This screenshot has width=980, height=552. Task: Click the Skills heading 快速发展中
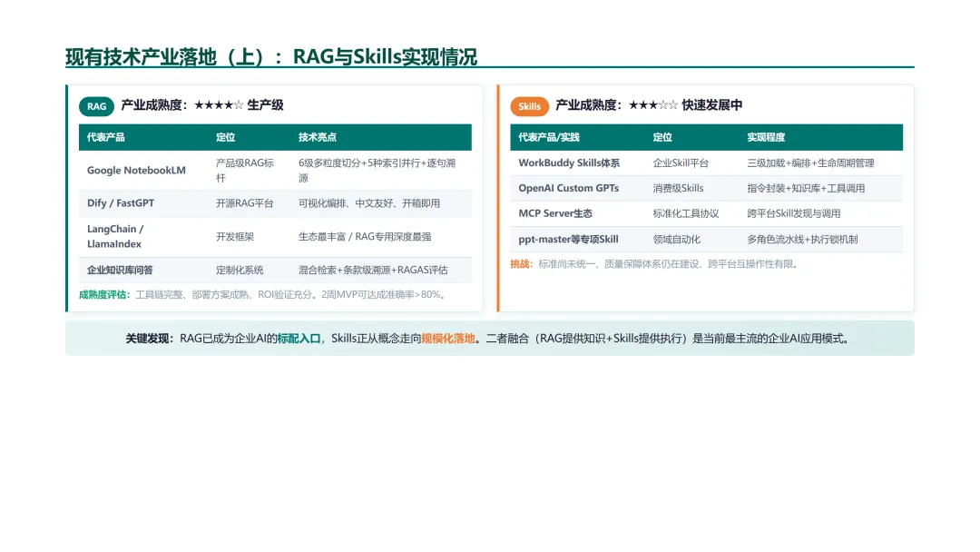click(712, 105)
